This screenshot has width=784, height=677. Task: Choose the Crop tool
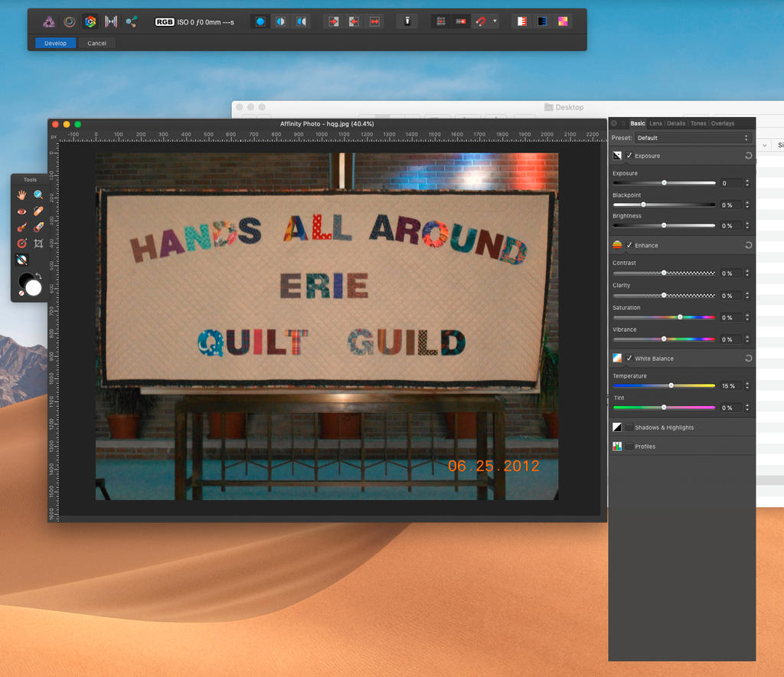point(38,243)
